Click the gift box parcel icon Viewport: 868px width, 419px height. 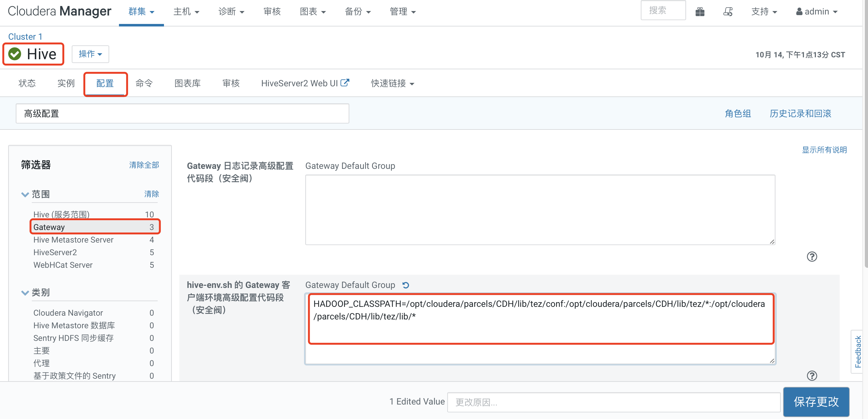tap(700, 12)
